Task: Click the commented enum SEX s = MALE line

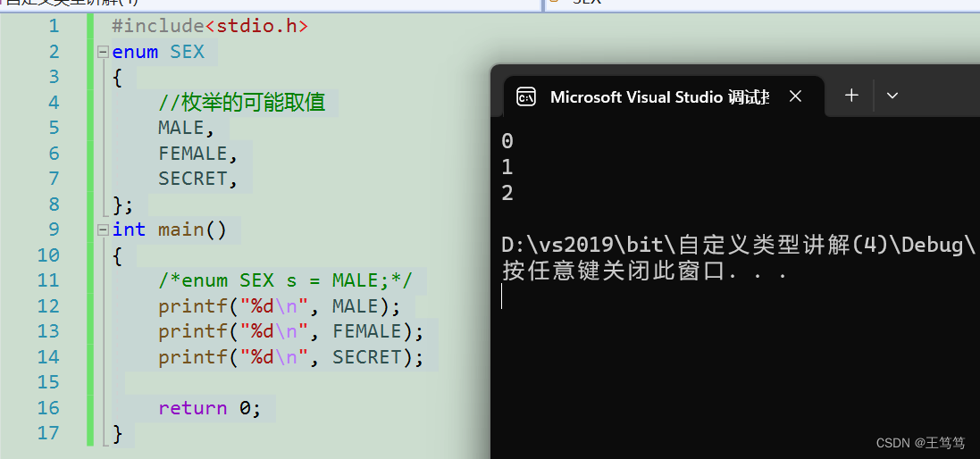Action: (286, 281)
